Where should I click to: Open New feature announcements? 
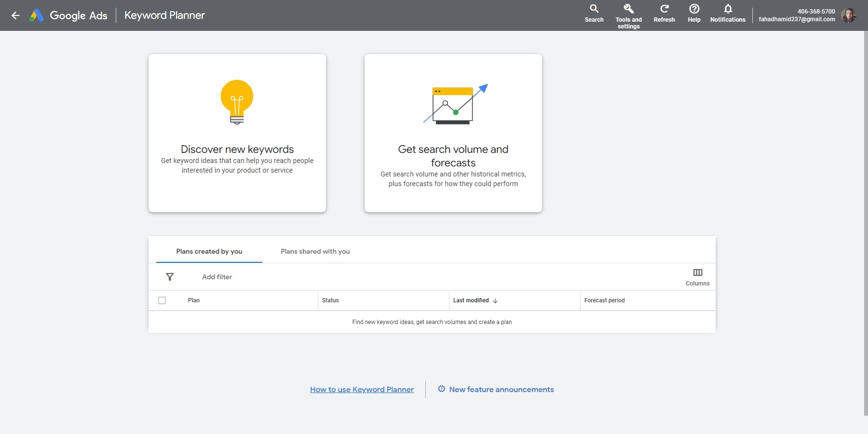click(501, 389)
